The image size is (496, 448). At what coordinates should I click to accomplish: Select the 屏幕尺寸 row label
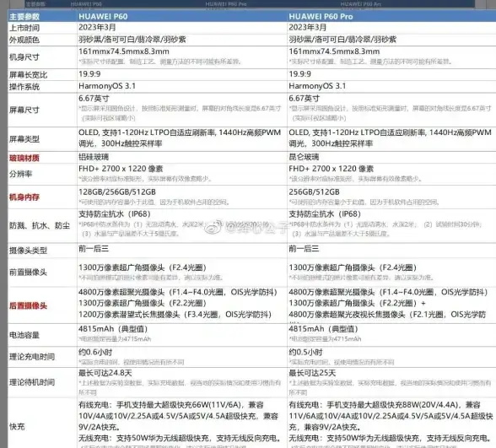click(x=24, y=110)
